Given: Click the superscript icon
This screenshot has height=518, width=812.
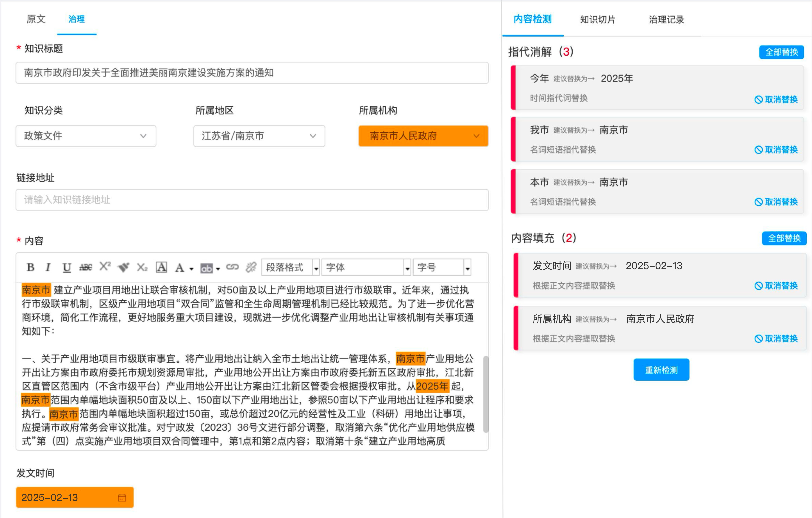Looking at the screenshot, I should tap(105, 267).
